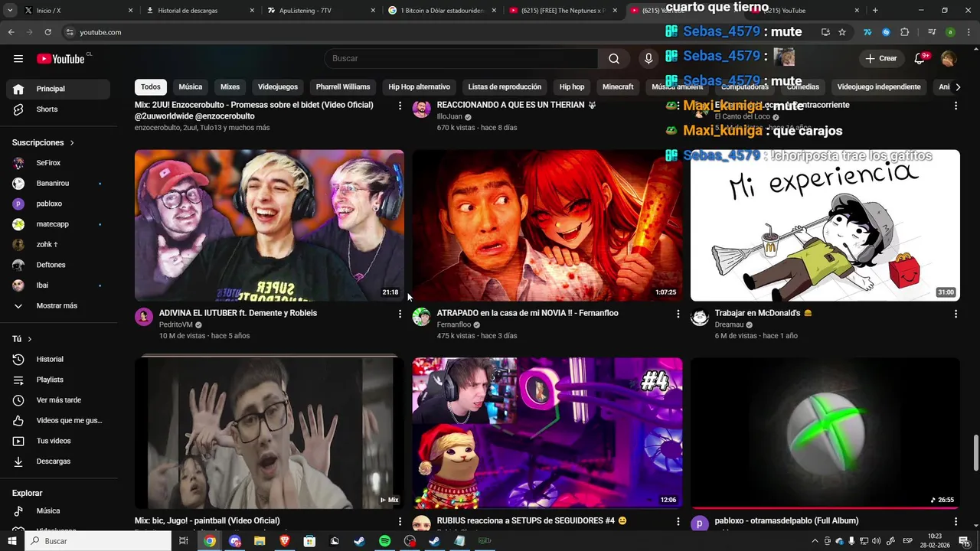The image size is (980, 551).
Task: Click the search magnifier button
Action: coord(614,59)
